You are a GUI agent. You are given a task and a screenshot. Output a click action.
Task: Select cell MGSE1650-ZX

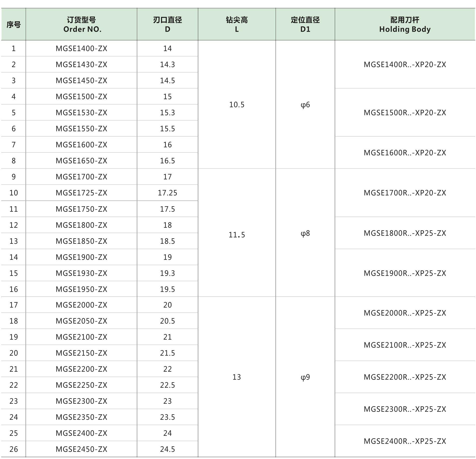tap(82, 161)
